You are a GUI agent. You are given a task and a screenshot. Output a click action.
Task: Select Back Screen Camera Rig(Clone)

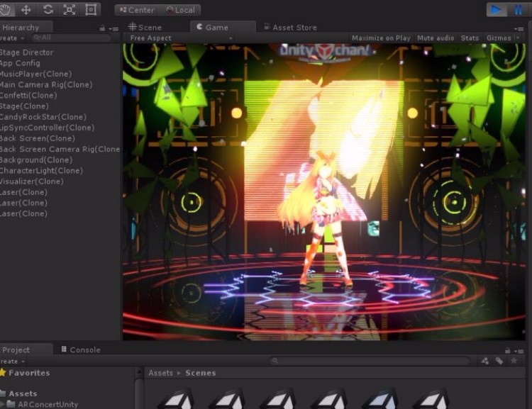click(x=60, y=149)
